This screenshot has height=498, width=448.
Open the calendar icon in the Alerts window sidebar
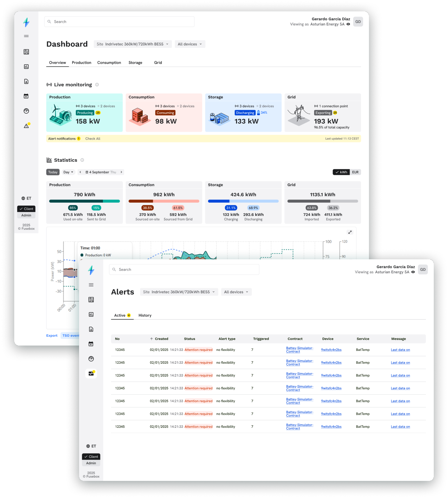pyautogui.click(x=91, y=344)
